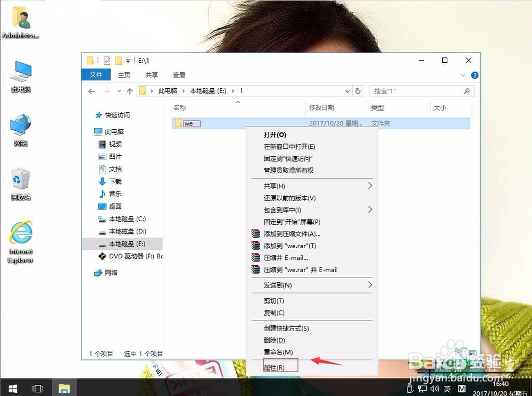Open the quick access toolbar customize dropdown
The image size is (532, 396).
[128, 61]
